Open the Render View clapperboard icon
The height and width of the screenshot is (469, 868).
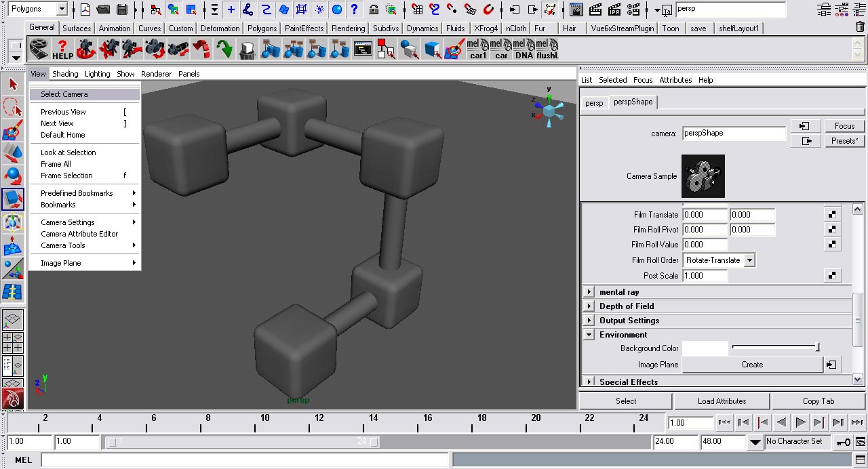point(576,9)
